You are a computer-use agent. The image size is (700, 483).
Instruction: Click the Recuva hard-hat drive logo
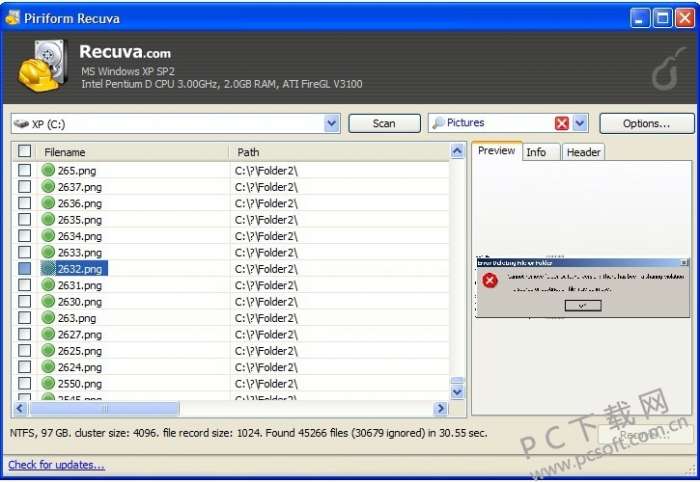(x=42, y=66)
